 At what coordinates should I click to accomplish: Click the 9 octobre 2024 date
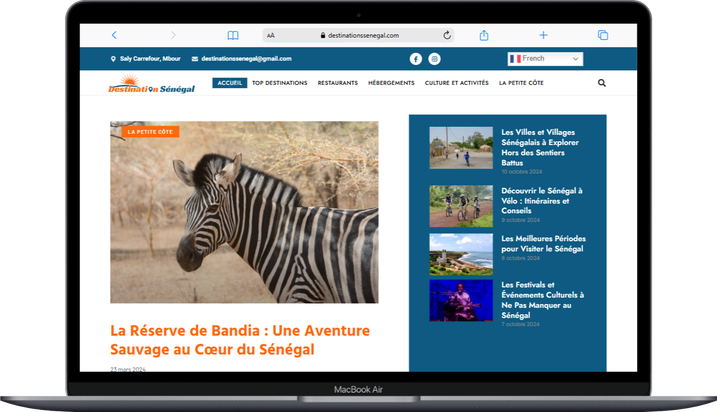520,220
